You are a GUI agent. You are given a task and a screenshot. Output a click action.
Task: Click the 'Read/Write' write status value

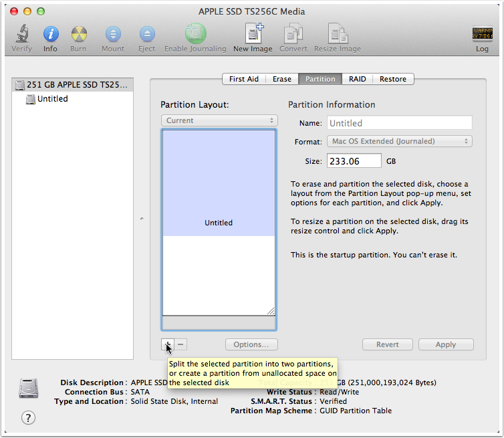tap(339, 392)
